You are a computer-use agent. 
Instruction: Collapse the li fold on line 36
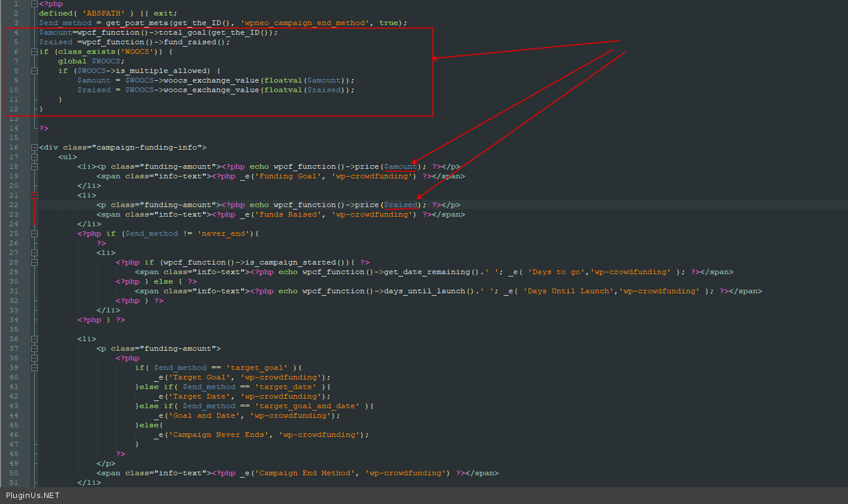34,339
